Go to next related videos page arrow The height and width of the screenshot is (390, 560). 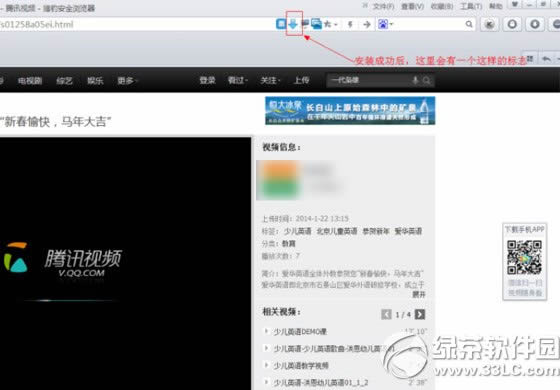420,314
